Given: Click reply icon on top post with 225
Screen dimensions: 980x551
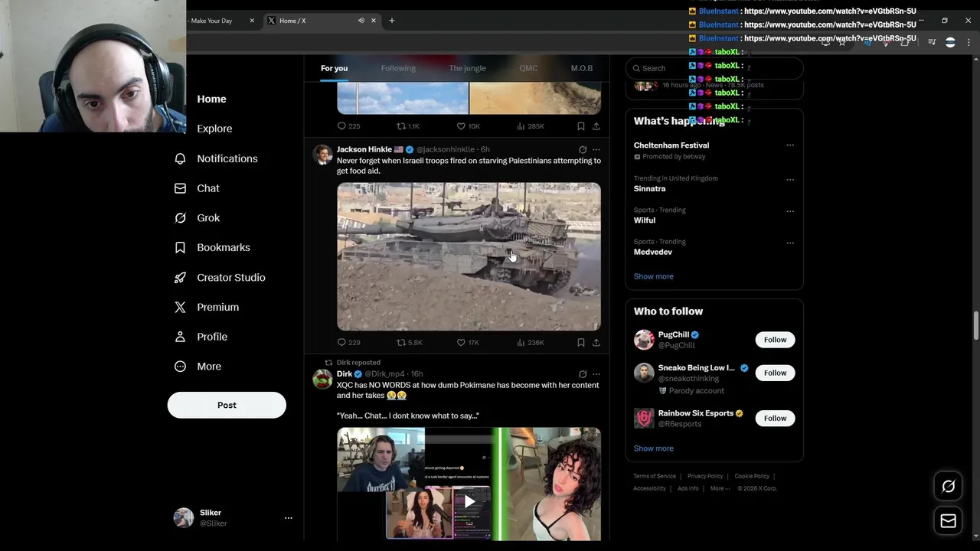Looking at the screenshot, I should coord(342,126).
